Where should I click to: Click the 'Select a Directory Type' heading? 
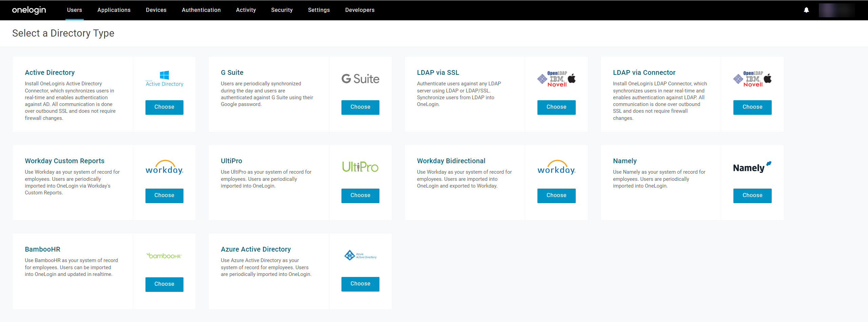click(63, 33)
